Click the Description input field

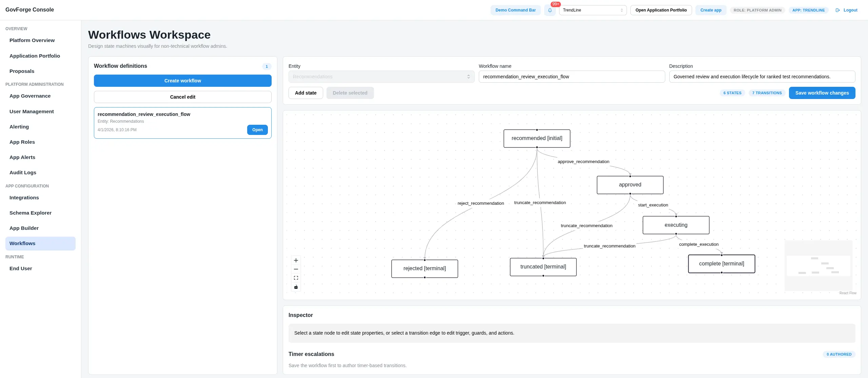pyautogui.click(x=762, y=77)
